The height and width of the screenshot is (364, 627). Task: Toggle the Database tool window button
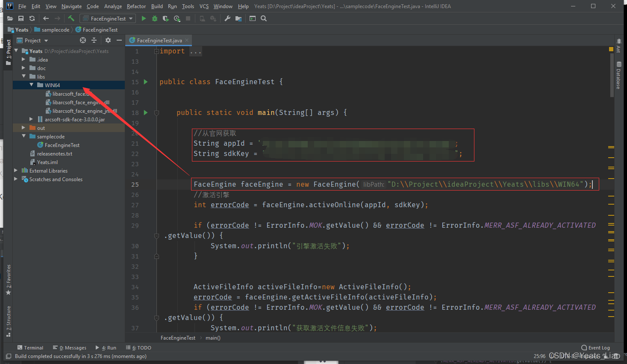point(619,75)
